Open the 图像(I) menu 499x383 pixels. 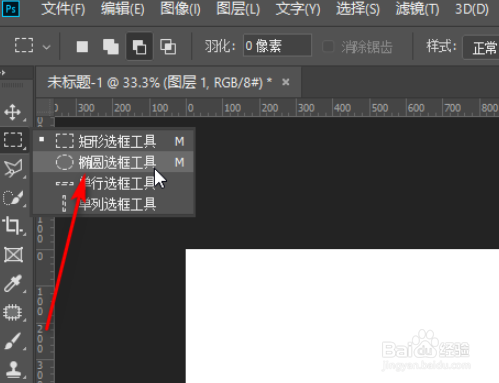click(x=180, y=9)
